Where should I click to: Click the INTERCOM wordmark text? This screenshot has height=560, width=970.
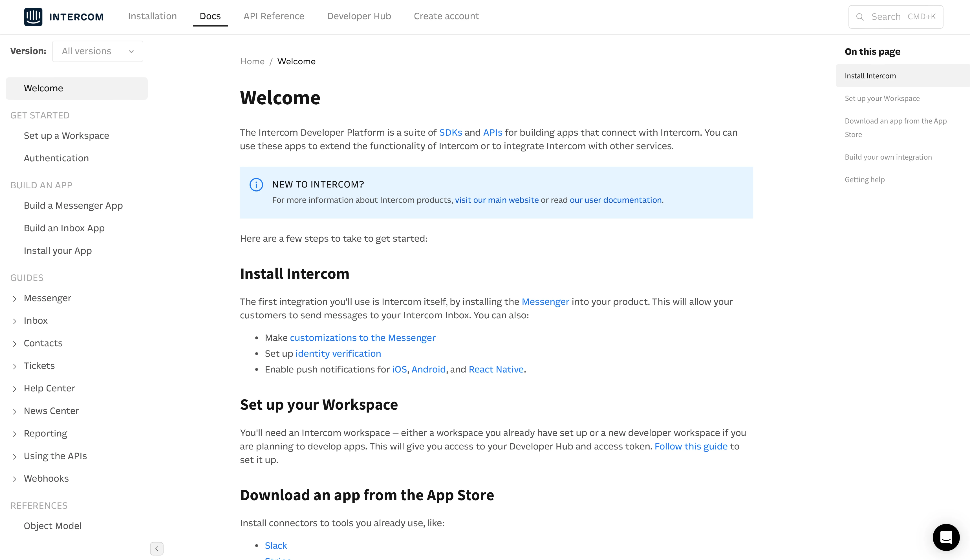76,17
